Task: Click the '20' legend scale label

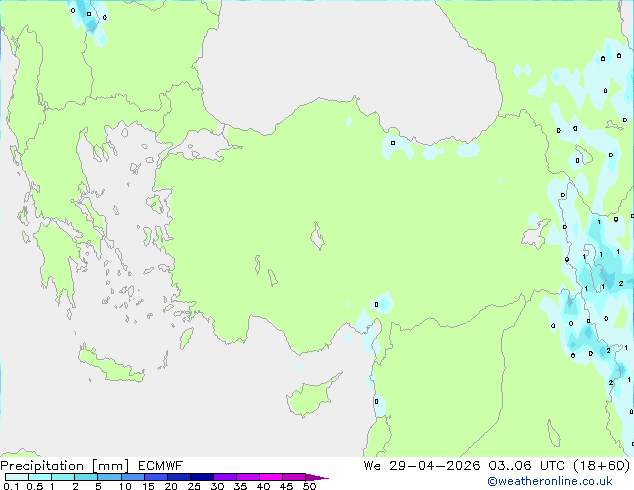Action: [x=171, y=486]
